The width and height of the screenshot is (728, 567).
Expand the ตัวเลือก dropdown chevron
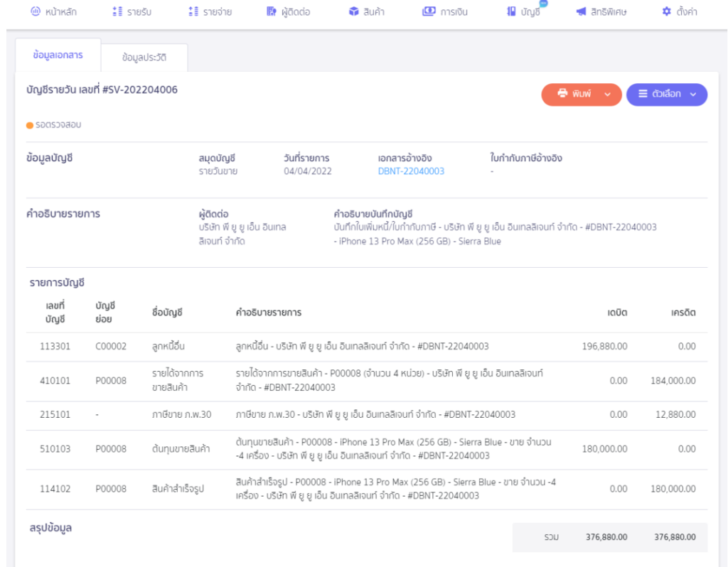(693, 94)
